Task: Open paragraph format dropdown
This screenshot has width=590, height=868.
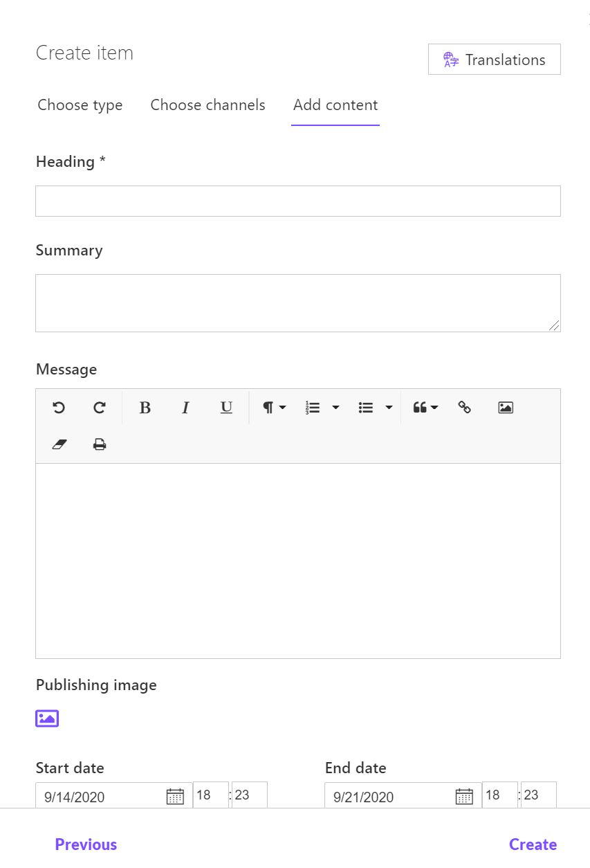Action: click(x=275, y=408)
